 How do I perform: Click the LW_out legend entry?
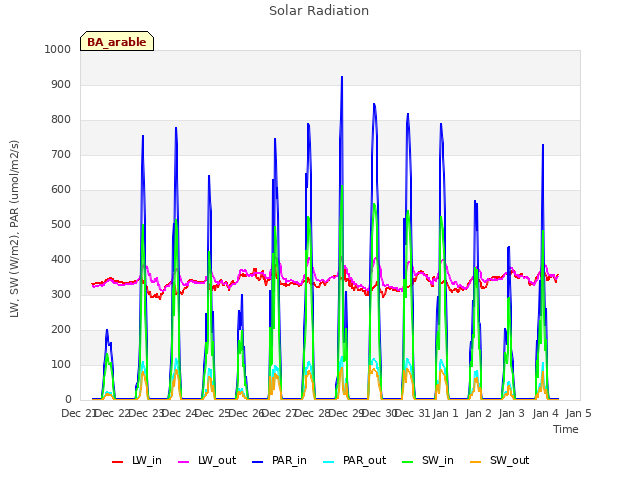pyautogui.click(x=207, y=461)
